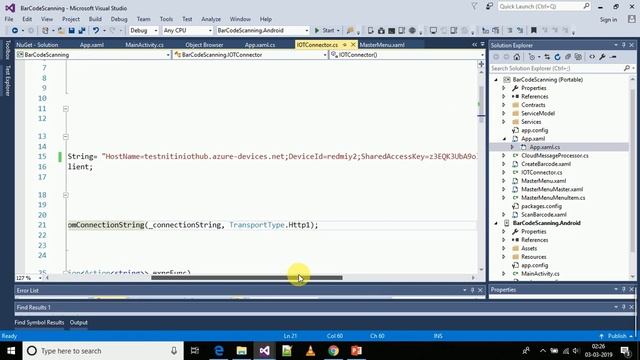Screen dimensions: 640x360
Task: Click the Refresh icon in Solution Explorer
Action: click(557, 57)
